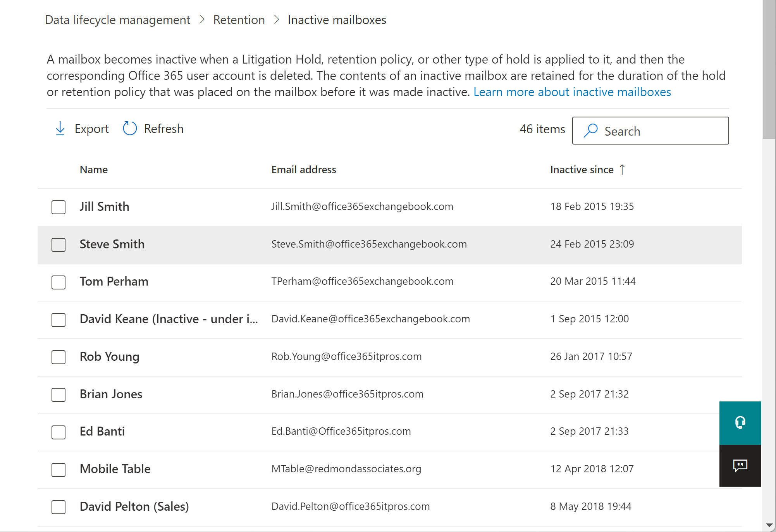Image resolution: width=776 pixels, height=532 pixels.
Task: Sort by the Name column header
Action: pos(94,170)
